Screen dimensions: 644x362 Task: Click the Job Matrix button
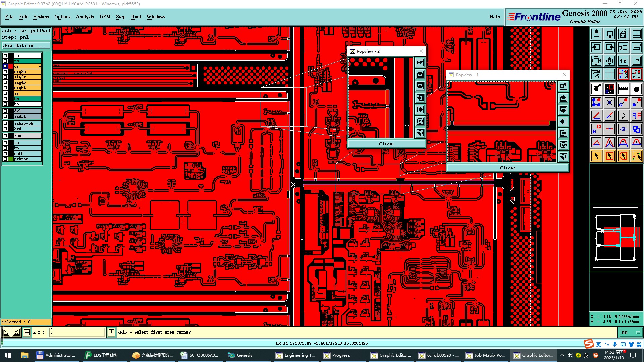click(26, 46)
